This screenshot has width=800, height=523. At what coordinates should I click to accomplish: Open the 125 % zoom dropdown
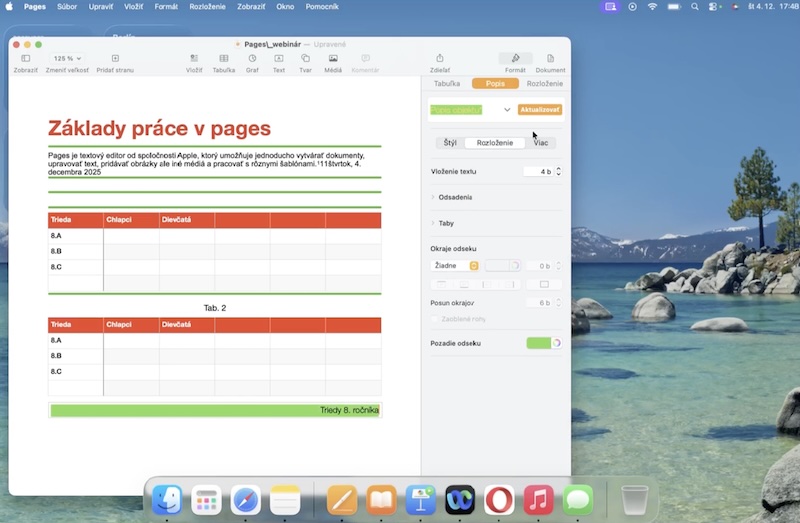(x=67, y=59)
